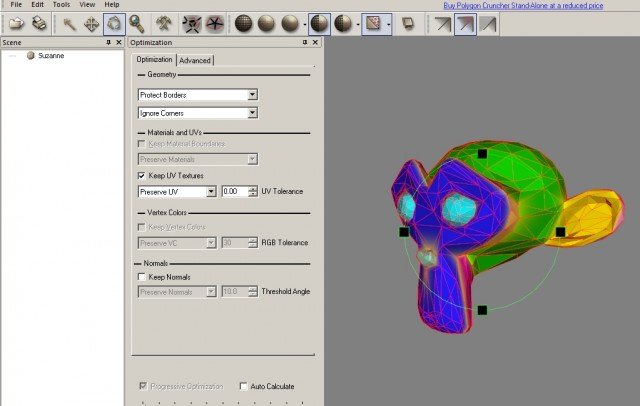Open the Tools menu
The width and height of the screenshot is (640, 406).
(61, 5)
